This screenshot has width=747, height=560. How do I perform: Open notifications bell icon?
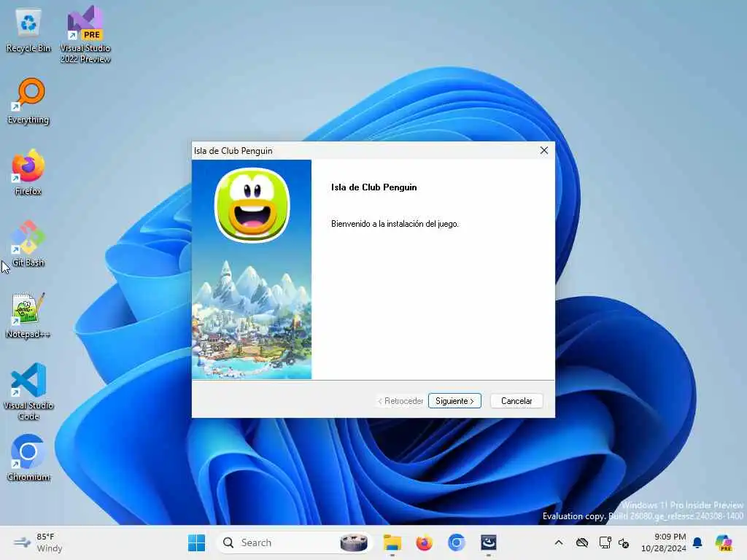[697, 542]
